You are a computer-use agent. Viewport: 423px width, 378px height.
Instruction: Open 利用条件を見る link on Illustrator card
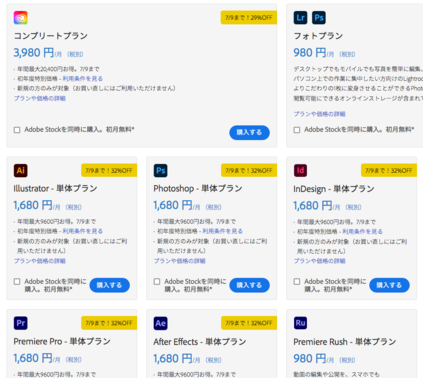tap(83, 231)
